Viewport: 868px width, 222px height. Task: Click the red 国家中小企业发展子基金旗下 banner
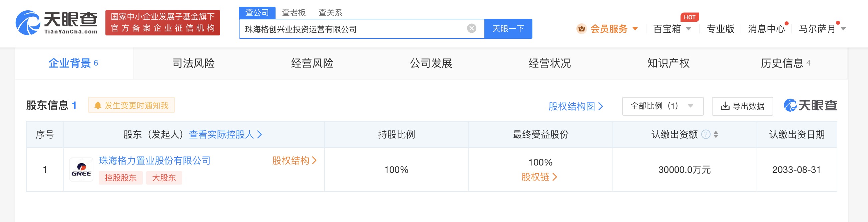click(x=163, y=23)
